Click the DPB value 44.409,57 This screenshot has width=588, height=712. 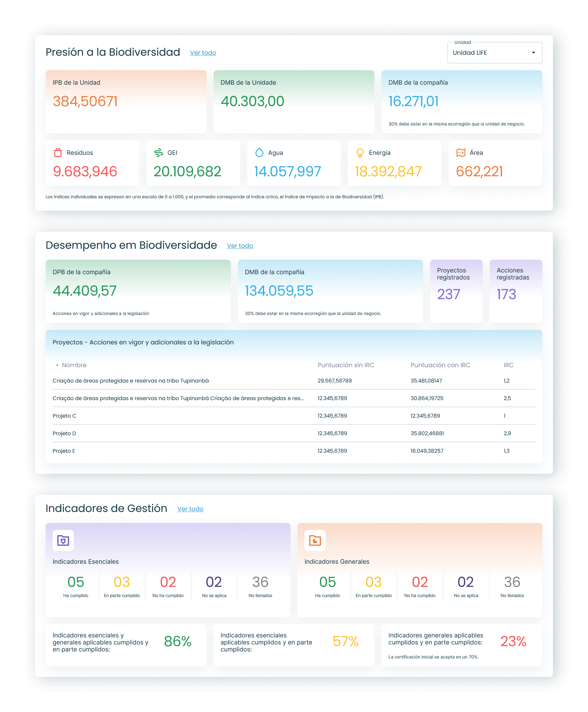click(85, 291)
